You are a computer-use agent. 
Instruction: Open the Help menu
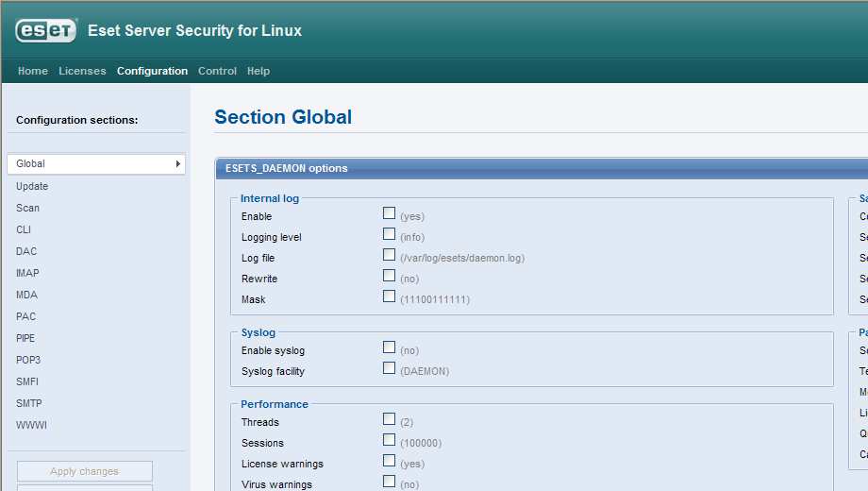pos(259,71)
